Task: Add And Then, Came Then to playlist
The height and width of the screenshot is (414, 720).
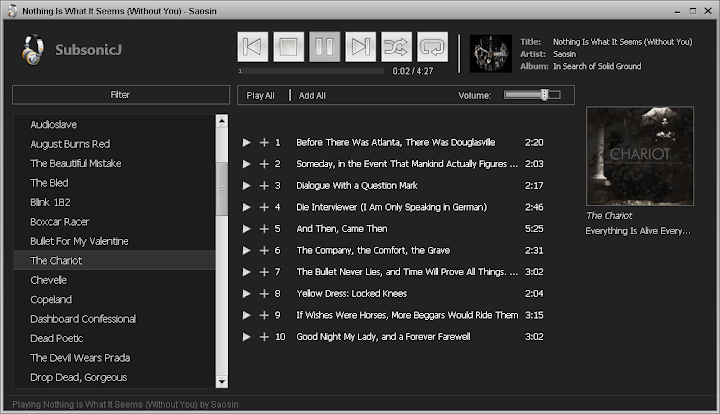Action: [264, 229]
